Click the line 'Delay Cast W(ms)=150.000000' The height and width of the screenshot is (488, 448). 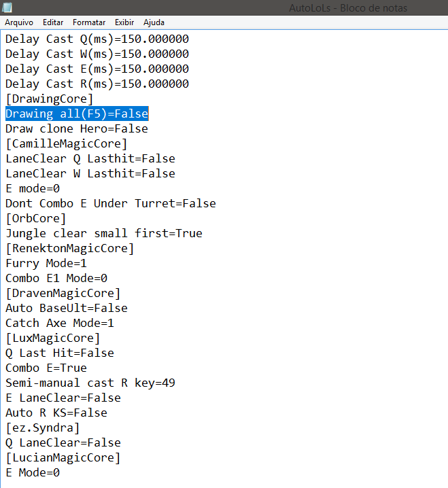tap(97, 54)
